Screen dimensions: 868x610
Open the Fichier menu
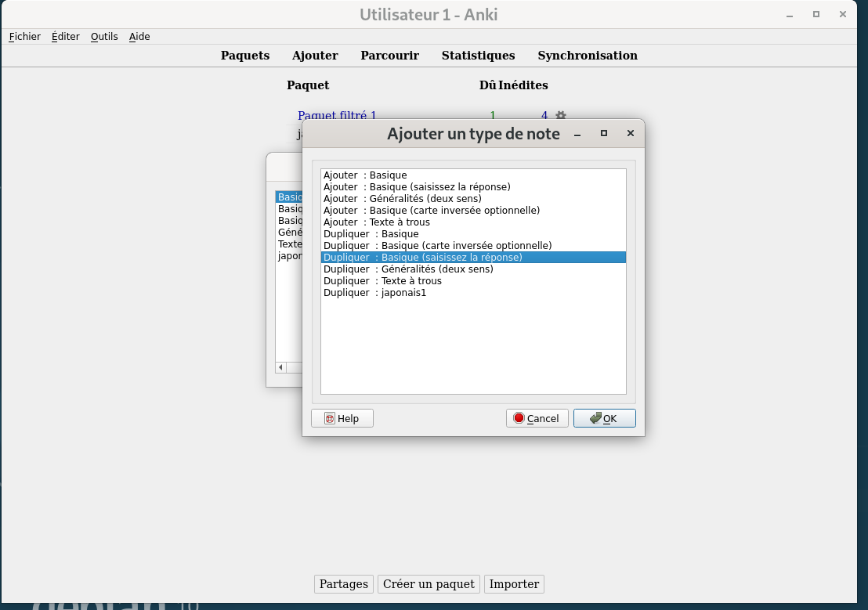[25, 36]
